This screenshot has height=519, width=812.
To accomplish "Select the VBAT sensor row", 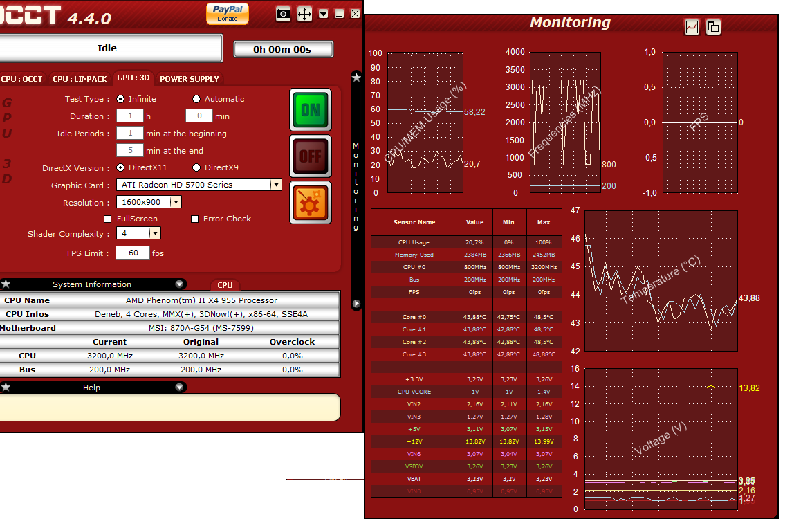I will click(466, 479).
